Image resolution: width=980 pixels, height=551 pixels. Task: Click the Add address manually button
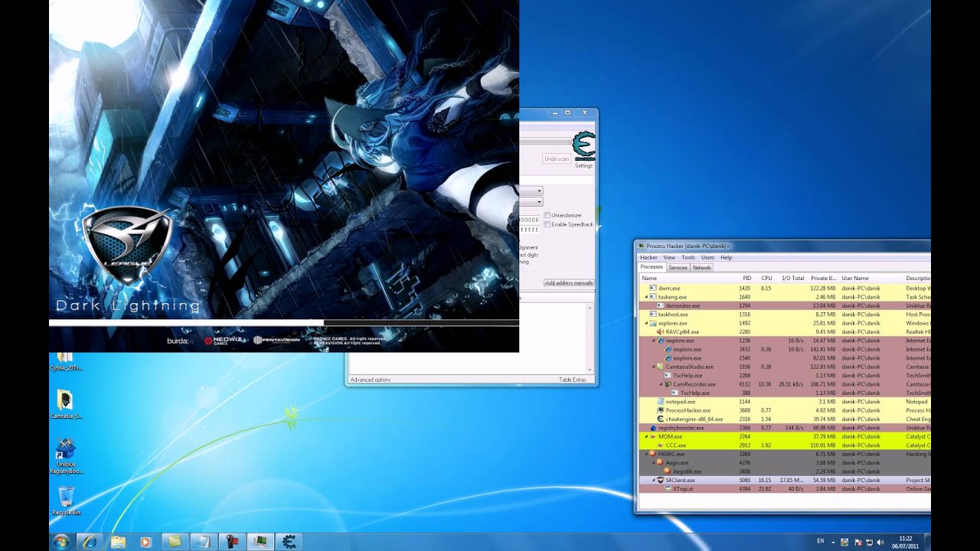tap(569, 283)
